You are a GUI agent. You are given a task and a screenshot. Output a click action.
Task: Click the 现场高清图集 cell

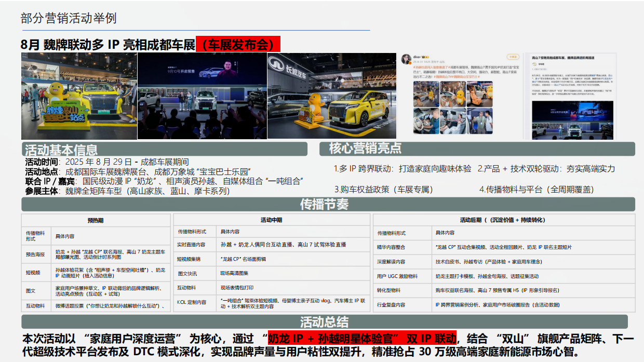coord(292,273)
